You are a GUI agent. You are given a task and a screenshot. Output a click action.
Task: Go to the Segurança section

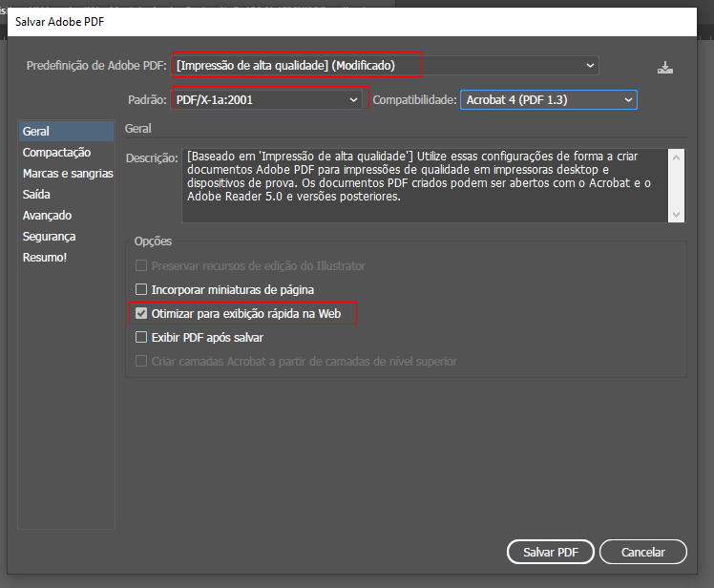(66, 237)
